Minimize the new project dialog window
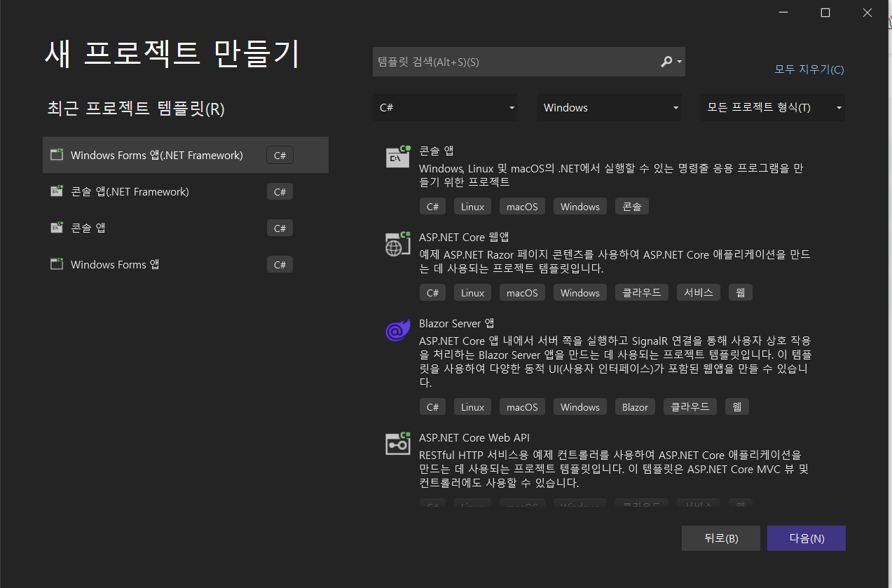 (x=783, y=13)
